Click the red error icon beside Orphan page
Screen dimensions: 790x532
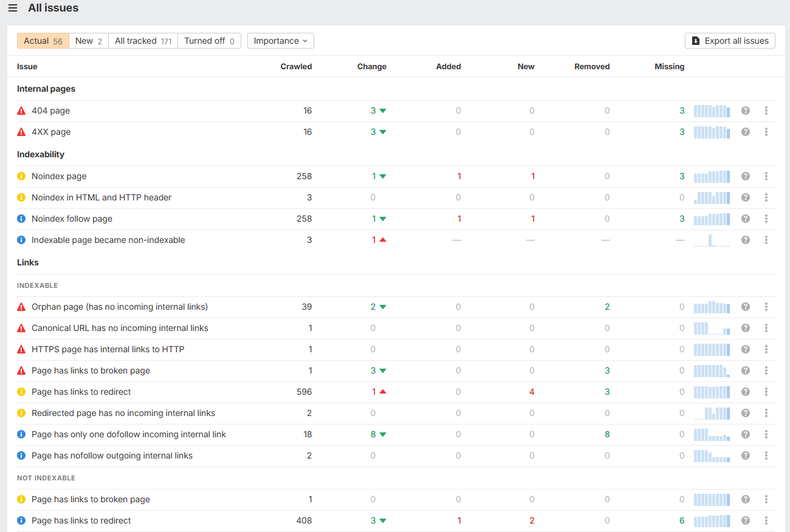click(21, 307)
